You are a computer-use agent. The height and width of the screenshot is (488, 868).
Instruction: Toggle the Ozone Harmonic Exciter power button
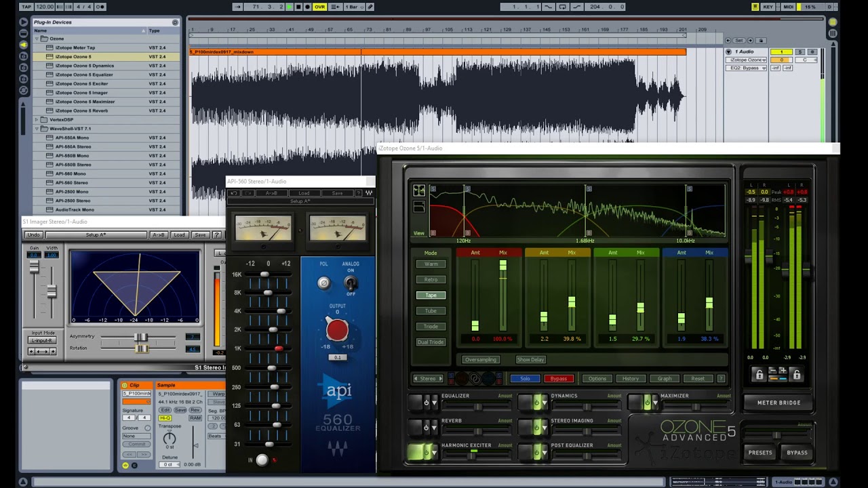(x=426, y=451)
